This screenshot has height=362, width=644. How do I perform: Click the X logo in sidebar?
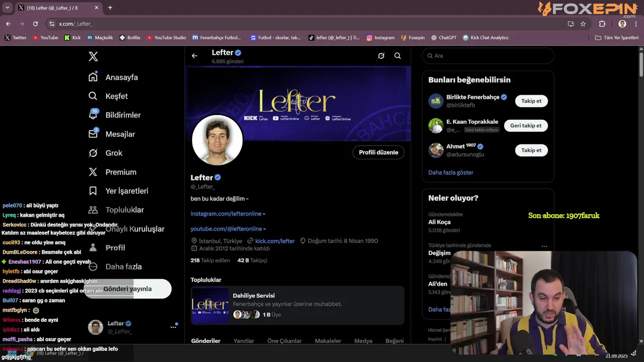click(93, 56)
